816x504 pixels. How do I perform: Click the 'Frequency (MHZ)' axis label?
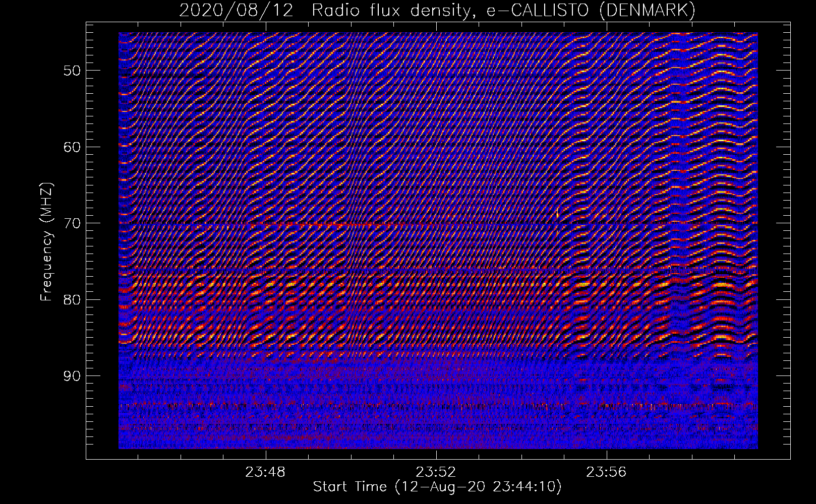tap(46, 242)
